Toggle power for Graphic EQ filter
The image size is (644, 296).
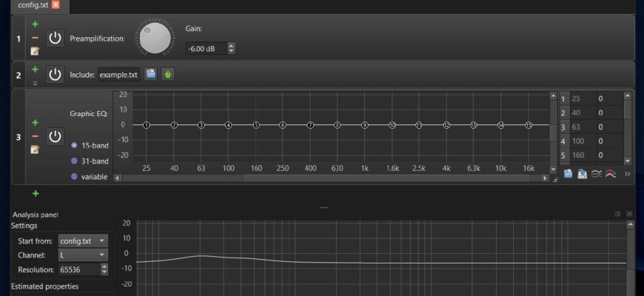coord(55,136)
